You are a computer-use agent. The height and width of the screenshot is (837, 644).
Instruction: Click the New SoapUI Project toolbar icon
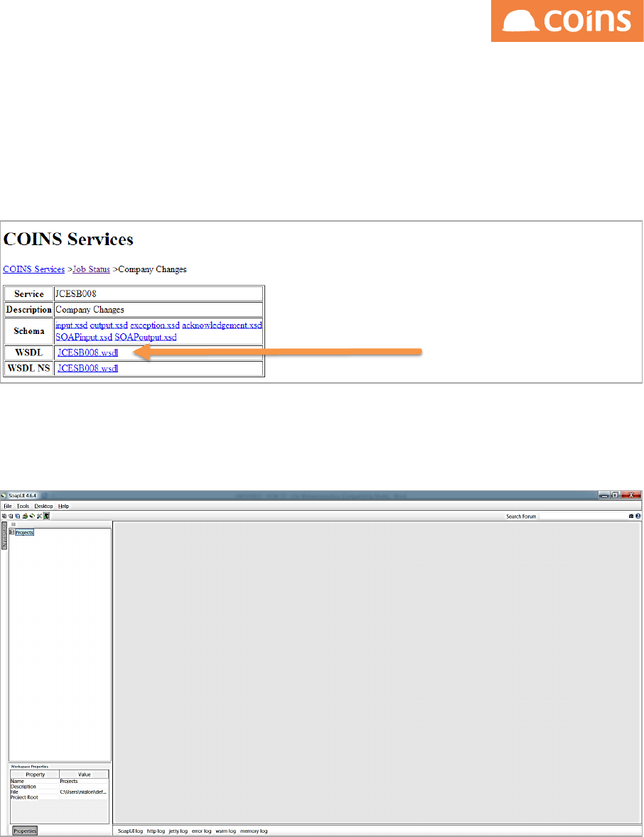(4, 516)
